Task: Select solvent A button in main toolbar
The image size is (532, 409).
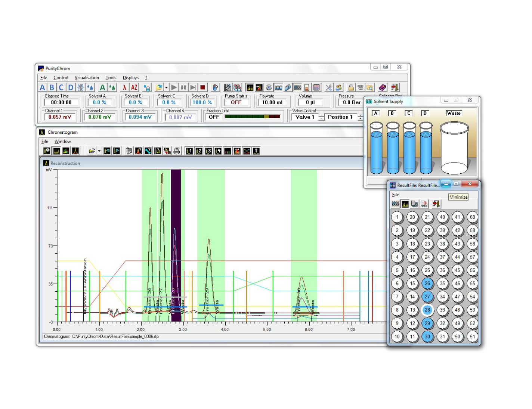Action: click(43, 87)
